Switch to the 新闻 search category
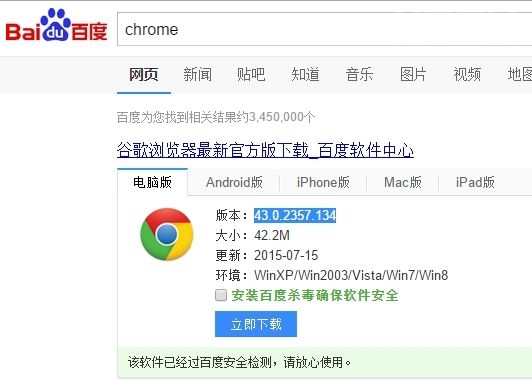The image size is (532, 380). [197, 74]
